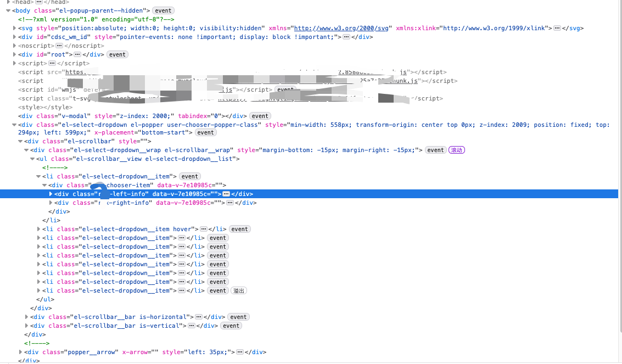Expand the el-scrollbar__bar is-horizontal div
622x364 pixels.
pos(27,317)
